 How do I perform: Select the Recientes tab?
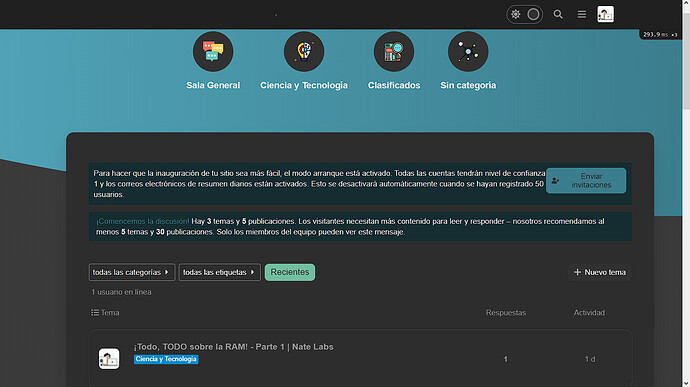[290, 272]
